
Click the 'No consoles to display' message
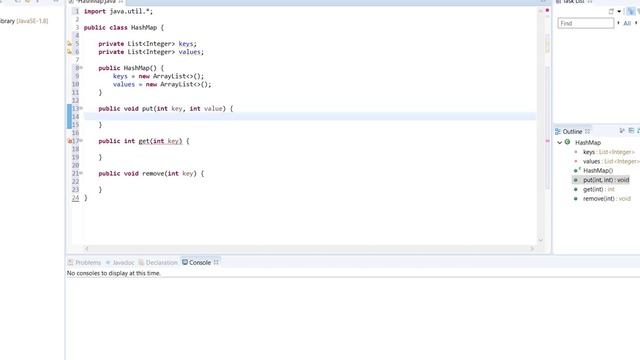tap(113, 273)
